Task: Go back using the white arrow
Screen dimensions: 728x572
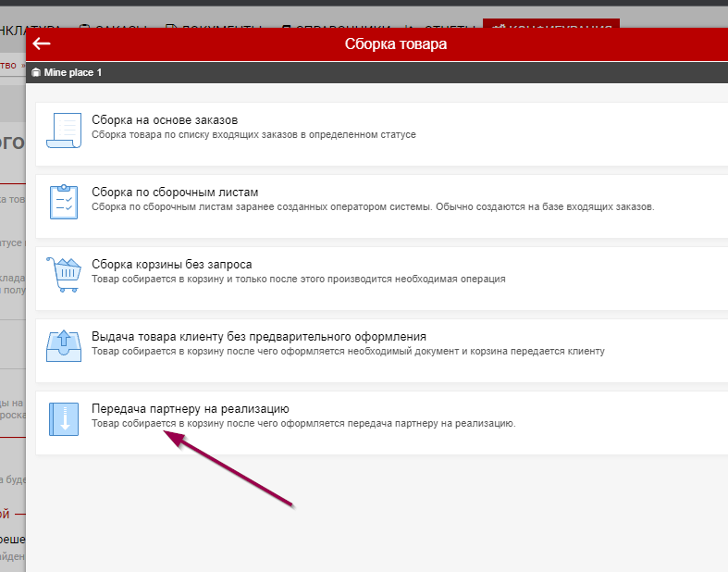Action: pyautogui.click(x=42, y=44)
